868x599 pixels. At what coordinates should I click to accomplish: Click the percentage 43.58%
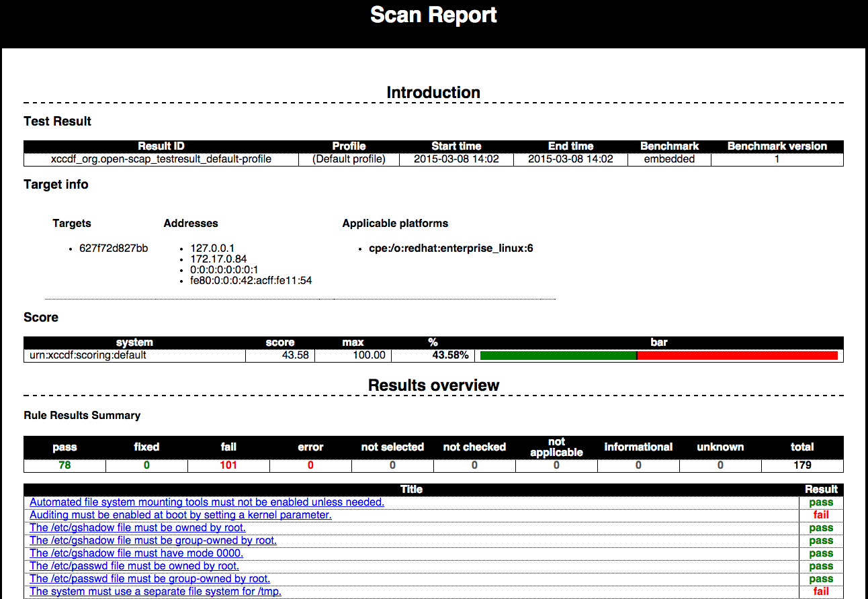click(x=450, y=355)
